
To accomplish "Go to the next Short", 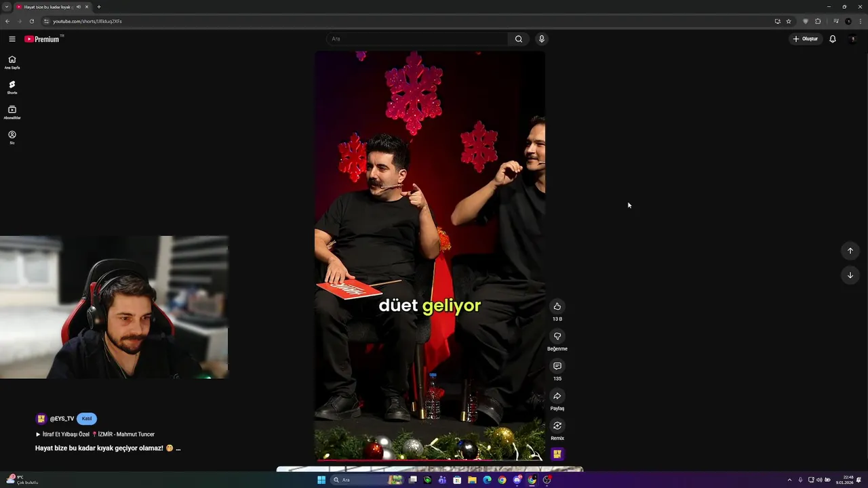I will [850, 275].
